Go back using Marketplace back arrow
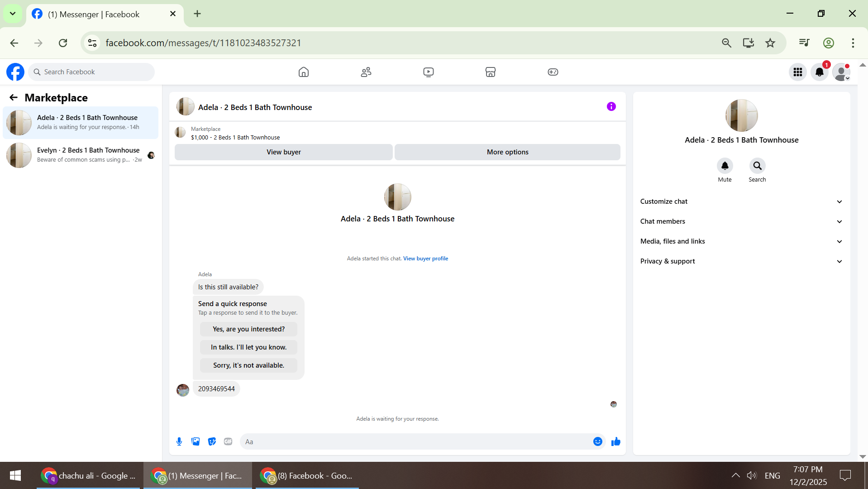868x489 pixels. coord(14,97)
